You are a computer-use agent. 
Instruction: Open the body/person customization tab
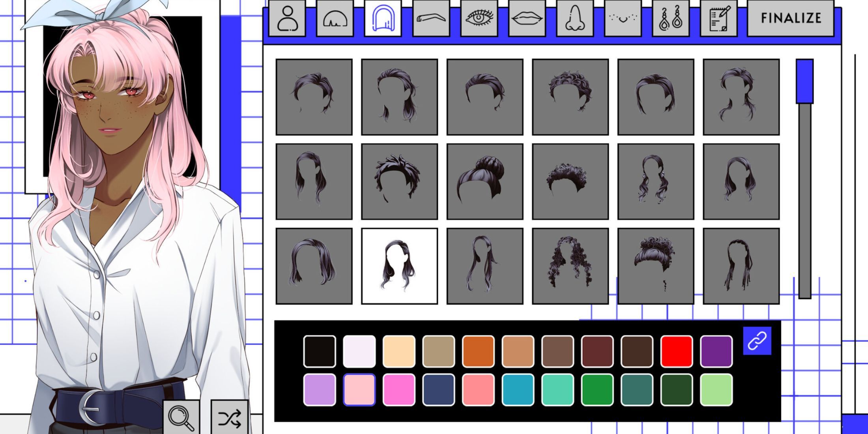(x=287, y=19)
